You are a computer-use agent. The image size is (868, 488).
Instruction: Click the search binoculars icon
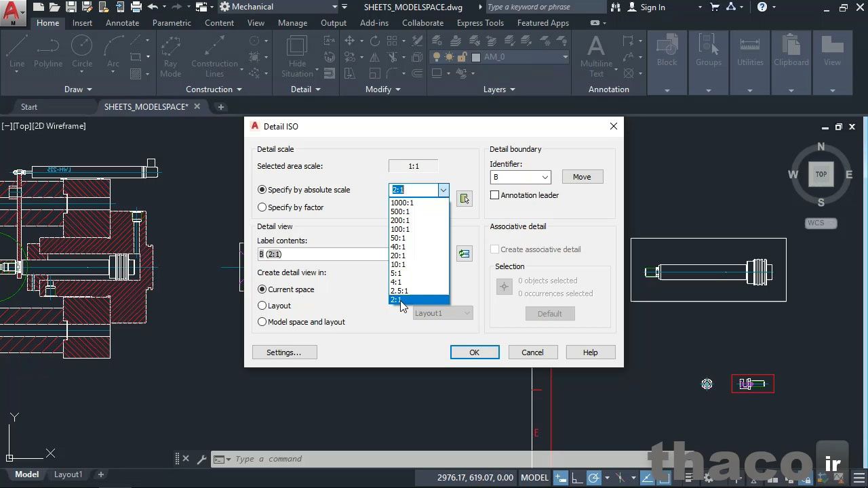(x=615, y=7)
